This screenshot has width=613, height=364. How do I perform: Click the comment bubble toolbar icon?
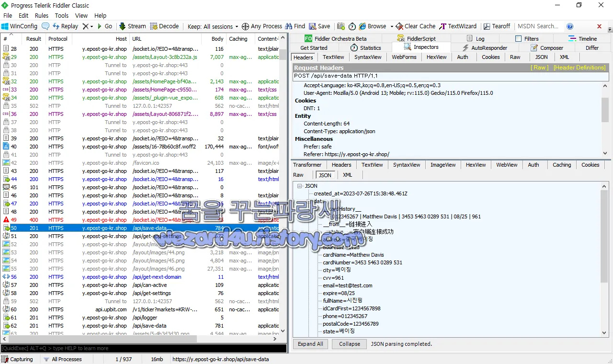coord(45,26)
